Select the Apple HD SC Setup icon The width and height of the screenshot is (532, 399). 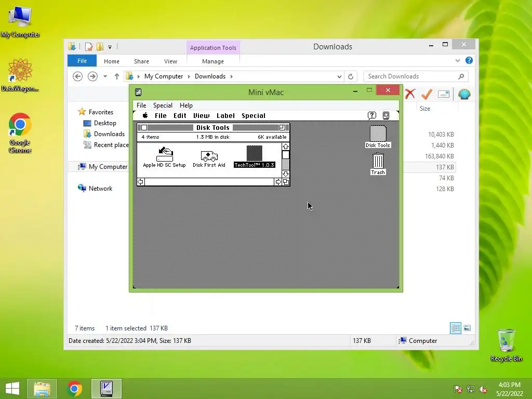tap(164, 157)
